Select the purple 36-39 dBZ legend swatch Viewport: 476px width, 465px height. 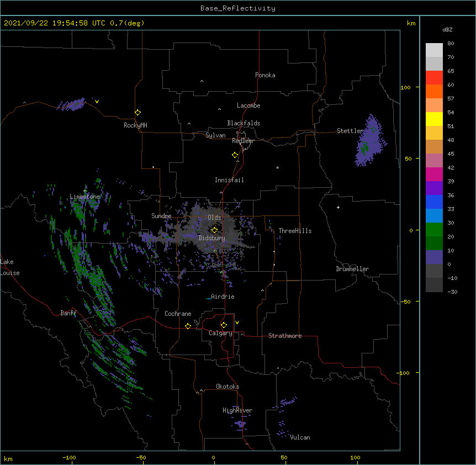(x=434, y=188)
